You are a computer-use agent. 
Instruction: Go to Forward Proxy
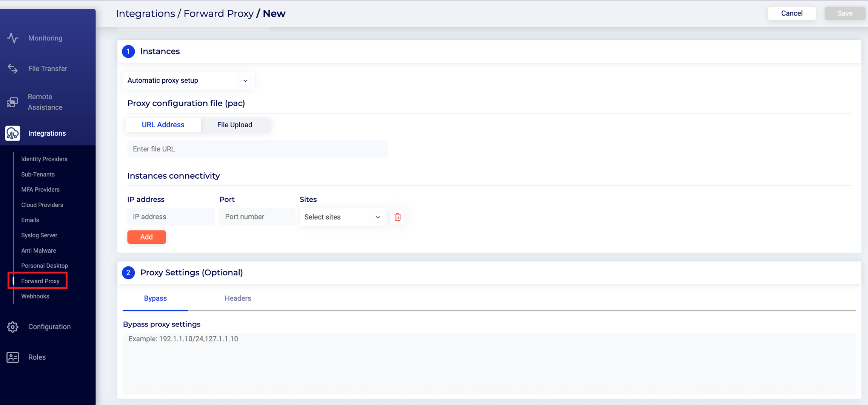point(40,281)
